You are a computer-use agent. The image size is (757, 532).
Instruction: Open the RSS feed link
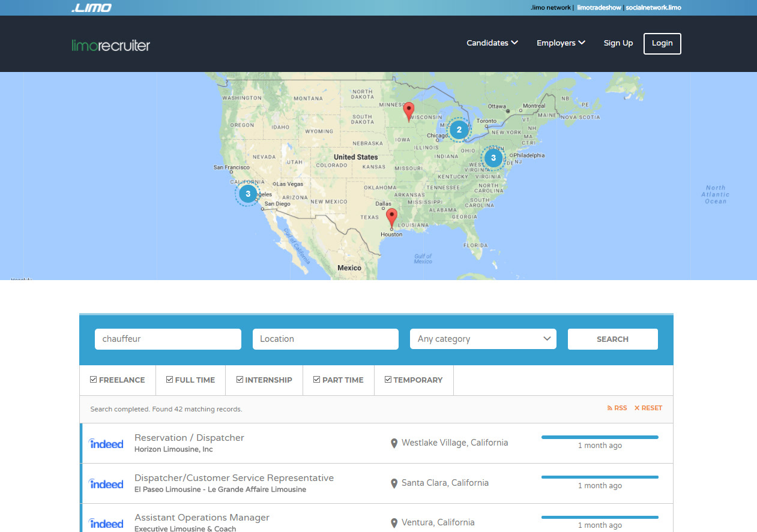click(x=617, y=408)
